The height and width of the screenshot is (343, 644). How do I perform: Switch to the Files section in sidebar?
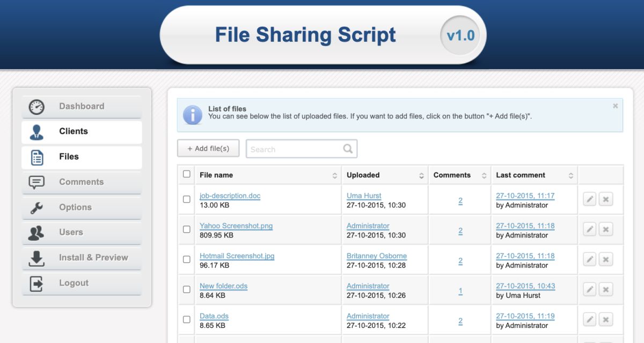pos(70,156)
